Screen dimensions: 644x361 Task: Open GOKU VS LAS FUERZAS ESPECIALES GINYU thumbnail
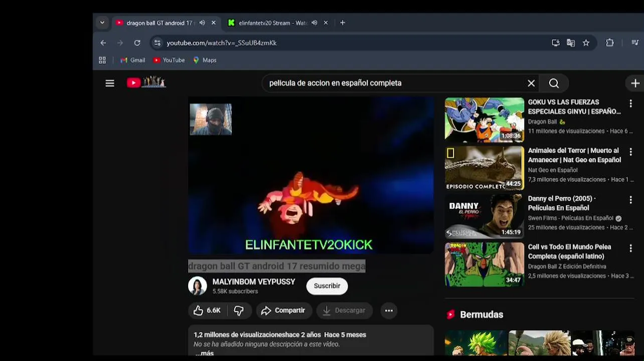485,120
